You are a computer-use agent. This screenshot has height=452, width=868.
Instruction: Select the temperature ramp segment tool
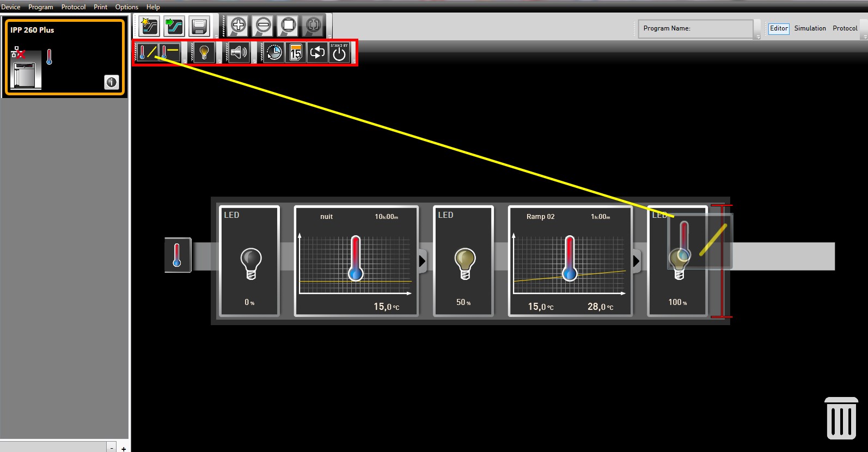click(x=148, y=53)
